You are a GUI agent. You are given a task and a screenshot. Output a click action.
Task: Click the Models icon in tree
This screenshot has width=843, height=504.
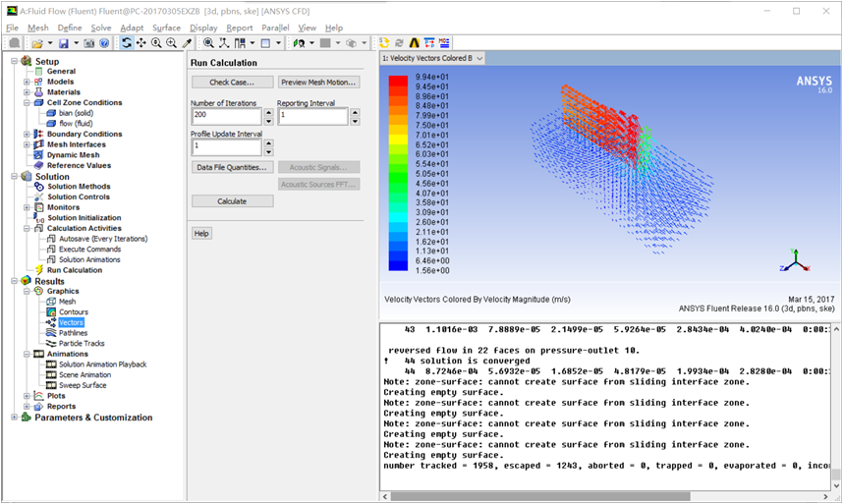tap(38, 82)
